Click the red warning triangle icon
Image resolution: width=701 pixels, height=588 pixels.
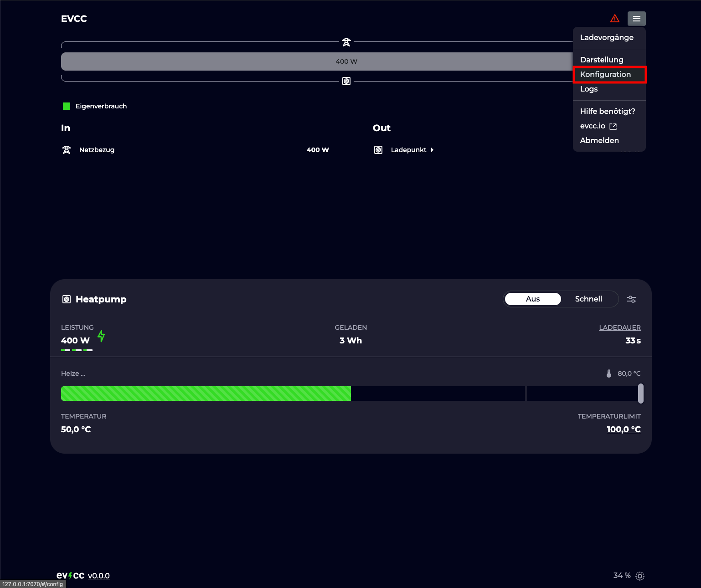point(615,19)
